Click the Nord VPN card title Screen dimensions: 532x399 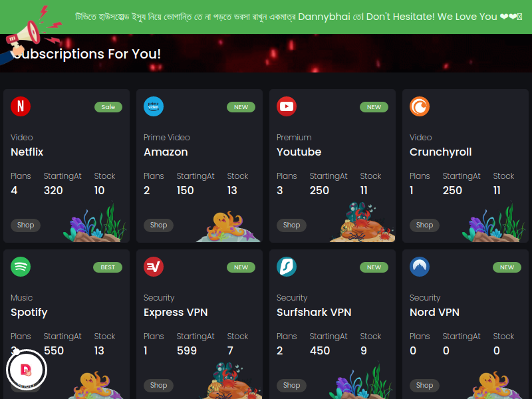pyautogui.click(x=434, y=312)
